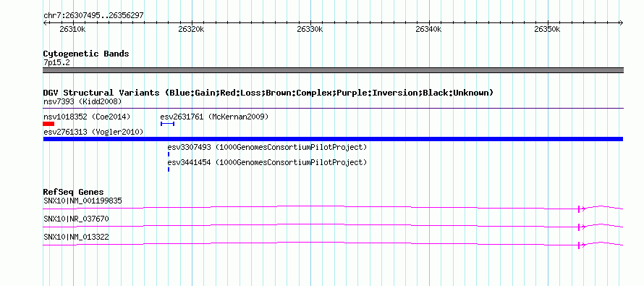644x286 pixels.
Task: Click the left arrowhead of the ruler
Action: (x=45, y=23)
